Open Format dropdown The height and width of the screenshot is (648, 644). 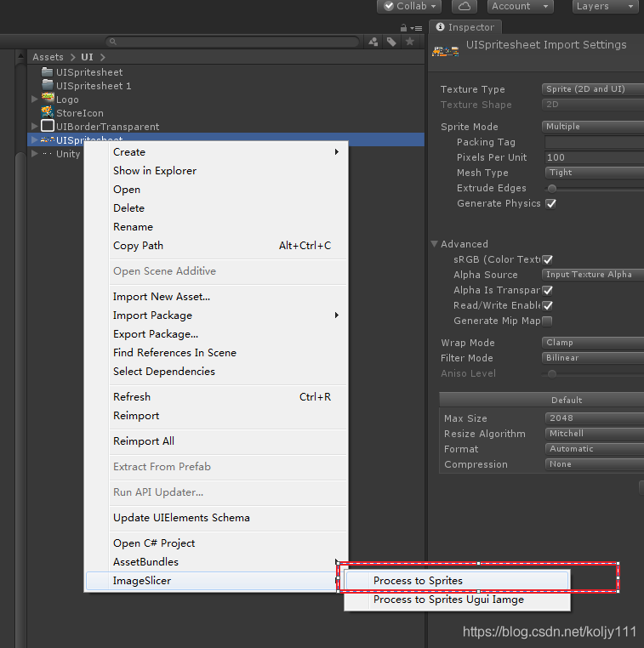[595, 449]
